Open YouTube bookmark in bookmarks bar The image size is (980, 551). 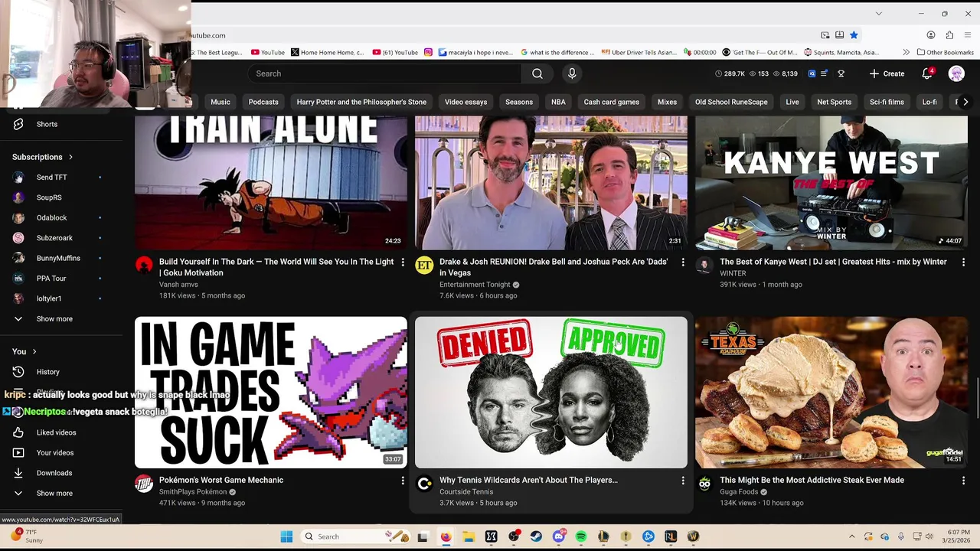pyautogui.click(x=268, y=53)
